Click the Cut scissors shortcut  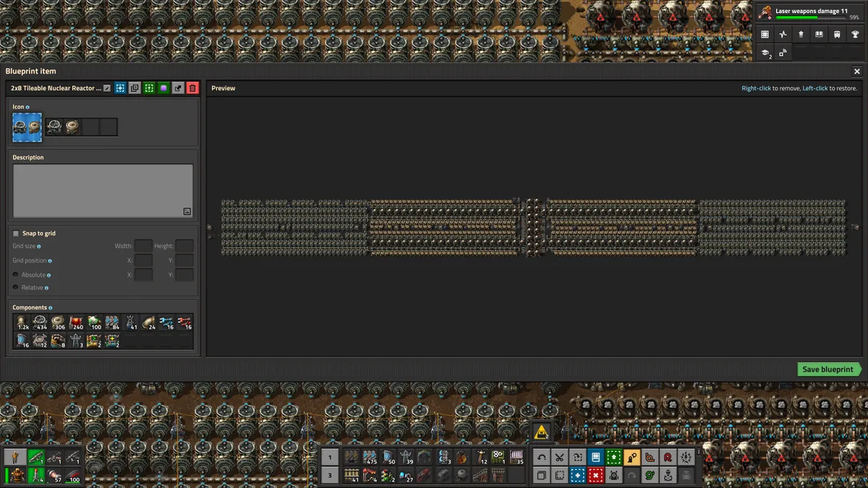tap(560, 457)
